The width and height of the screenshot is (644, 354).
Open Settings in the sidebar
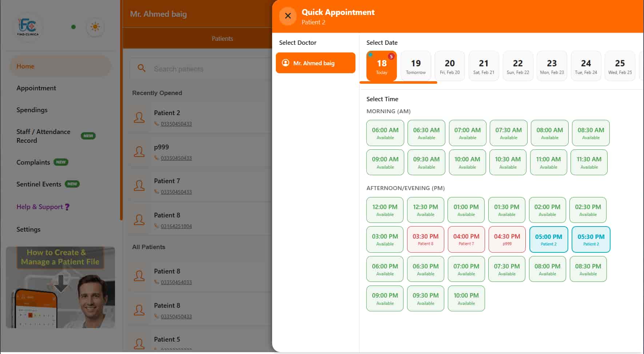click(28, 229)
